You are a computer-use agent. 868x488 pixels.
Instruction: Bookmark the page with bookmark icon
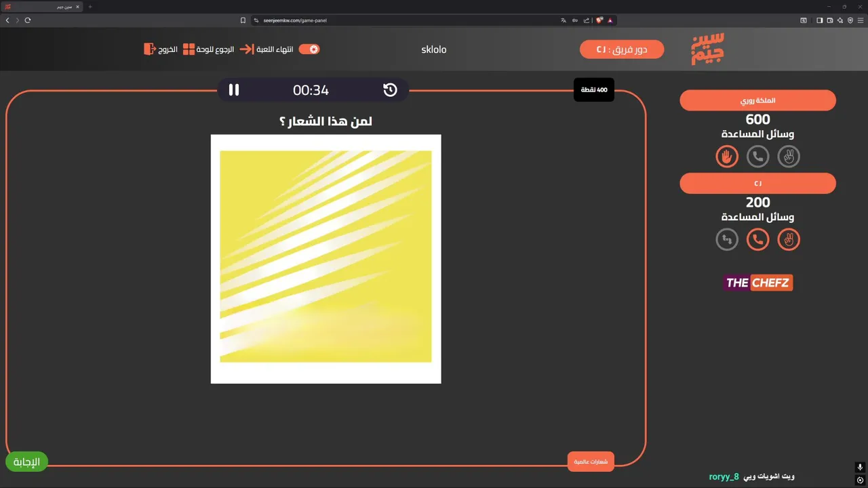click(243, 20)
